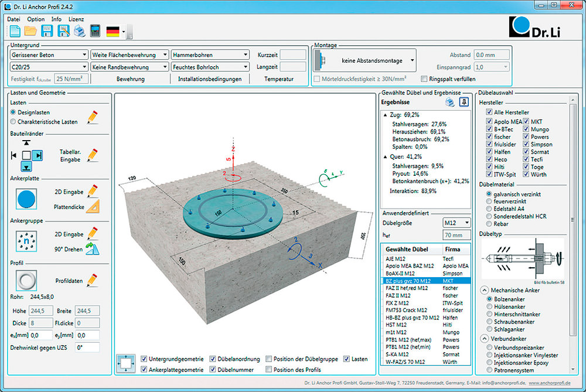The width and height of the screenshot is (586, 392).
Task: Select the left edge icon under Bauteilränder
Action: pyautogui.click(x=14, y=155)
